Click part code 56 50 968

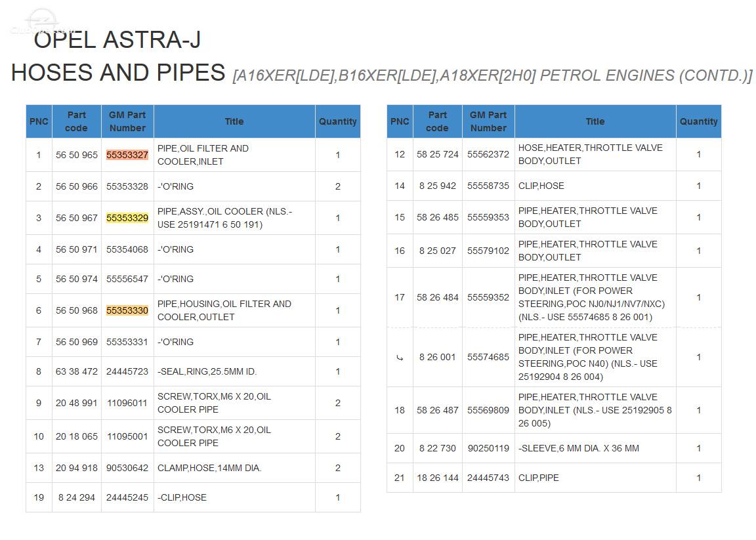77,310
